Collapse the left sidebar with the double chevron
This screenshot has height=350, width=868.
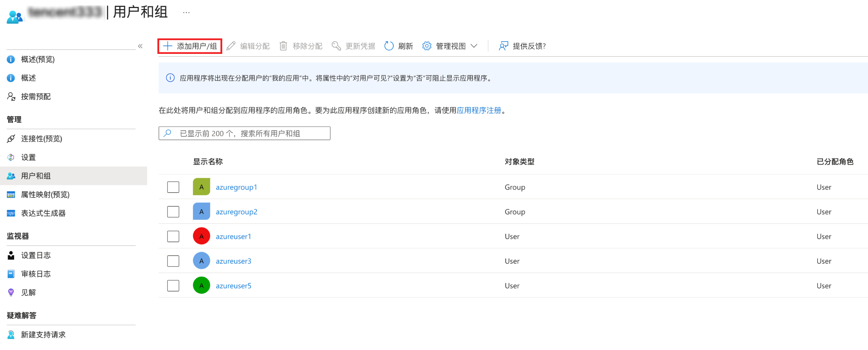point(140,46)
